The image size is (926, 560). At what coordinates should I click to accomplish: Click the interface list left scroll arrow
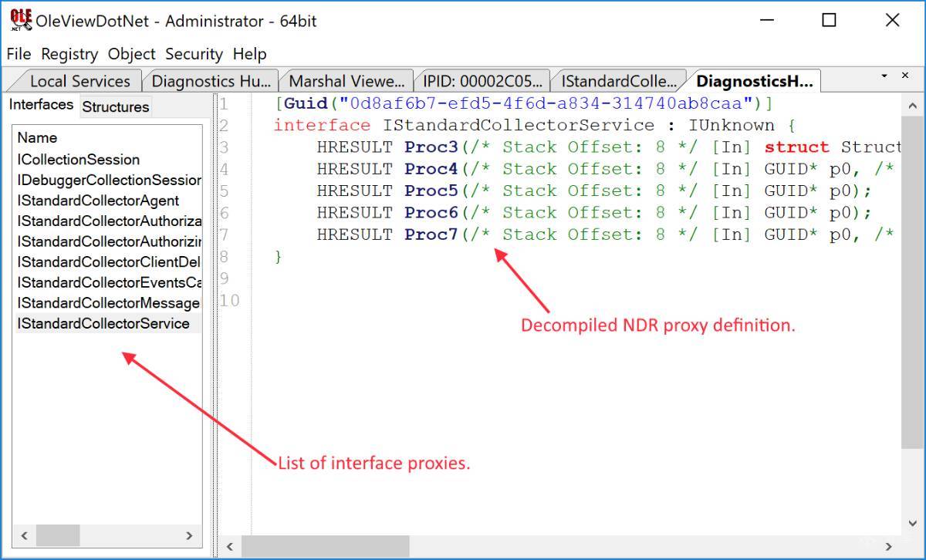point(24,535)
